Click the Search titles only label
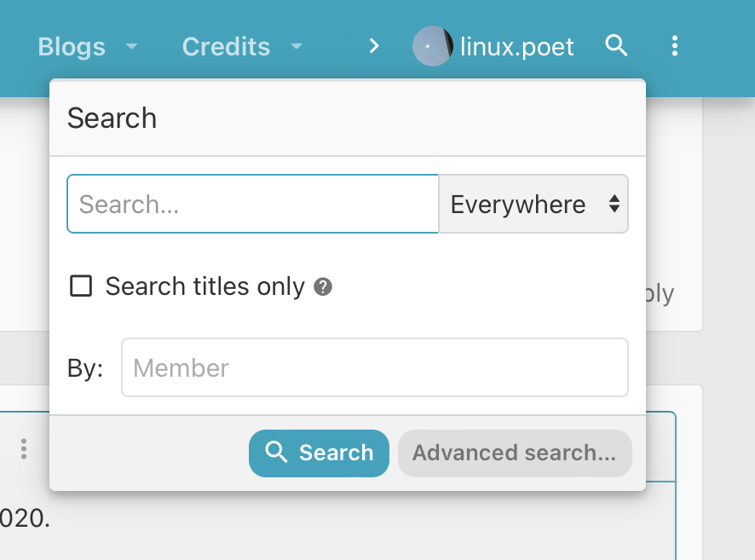This screenshot has height=560, width=755. (x=205, y=286)
